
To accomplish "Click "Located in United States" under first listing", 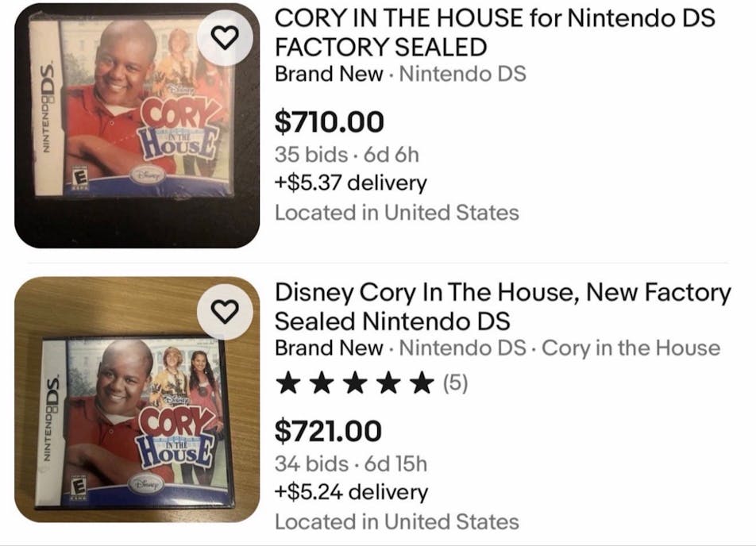I will (396, 213).
